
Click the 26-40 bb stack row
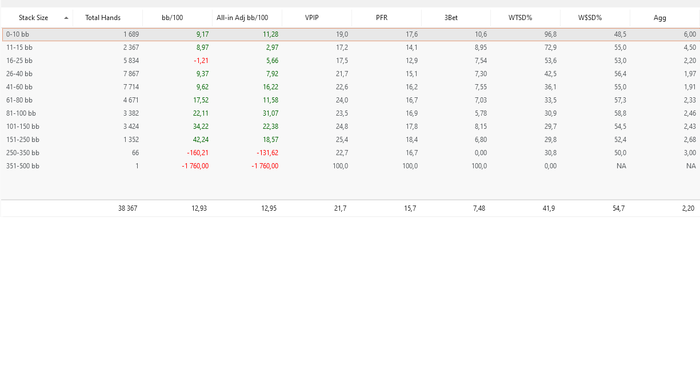pyautogui.click(x=350, y=74)
